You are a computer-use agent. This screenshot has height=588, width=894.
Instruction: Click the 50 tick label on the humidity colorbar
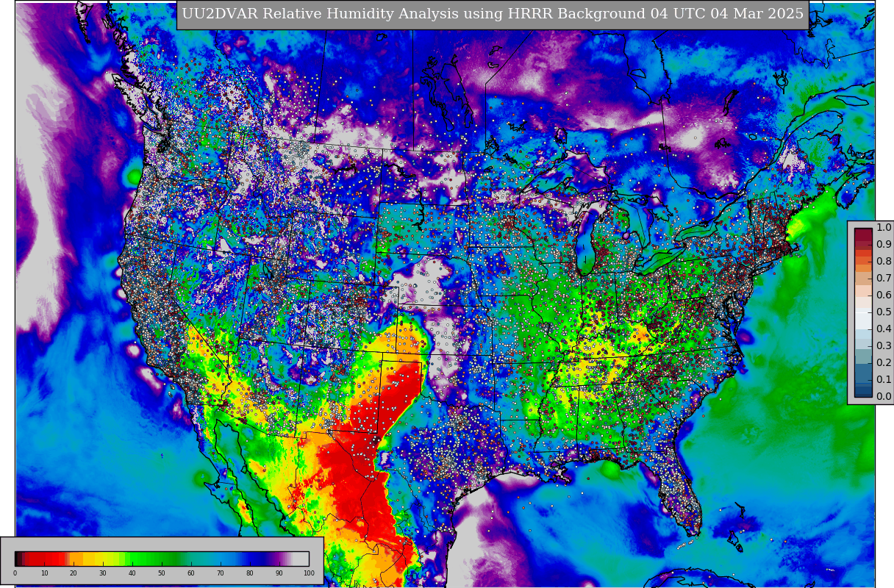click(x=162, y=573)
